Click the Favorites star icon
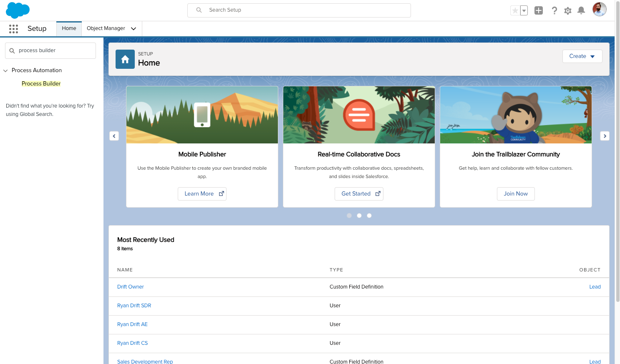Screen dimensions: 620x364 click(515, 10)
